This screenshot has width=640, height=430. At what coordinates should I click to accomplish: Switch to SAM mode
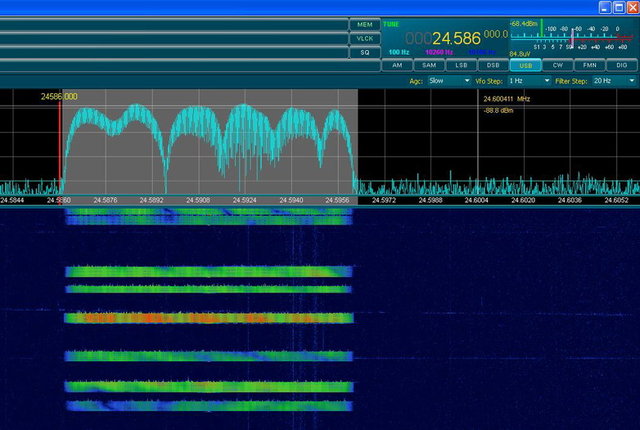point(428,65)
